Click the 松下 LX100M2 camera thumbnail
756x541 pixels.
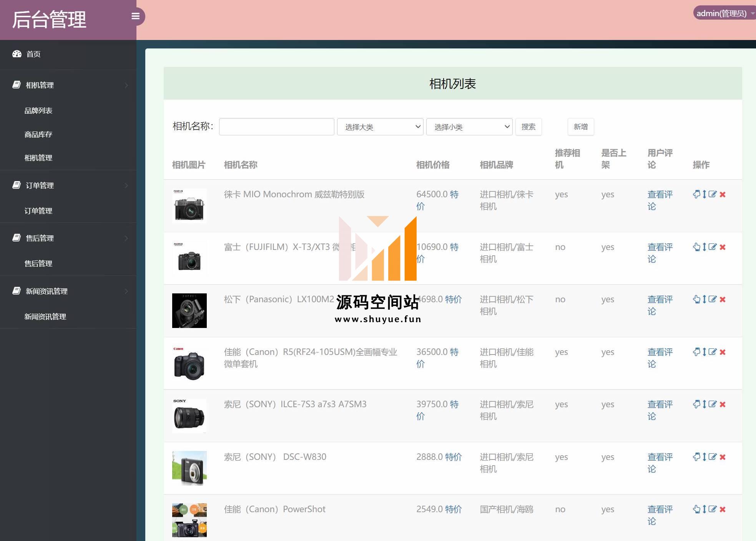tap(189, 311)
